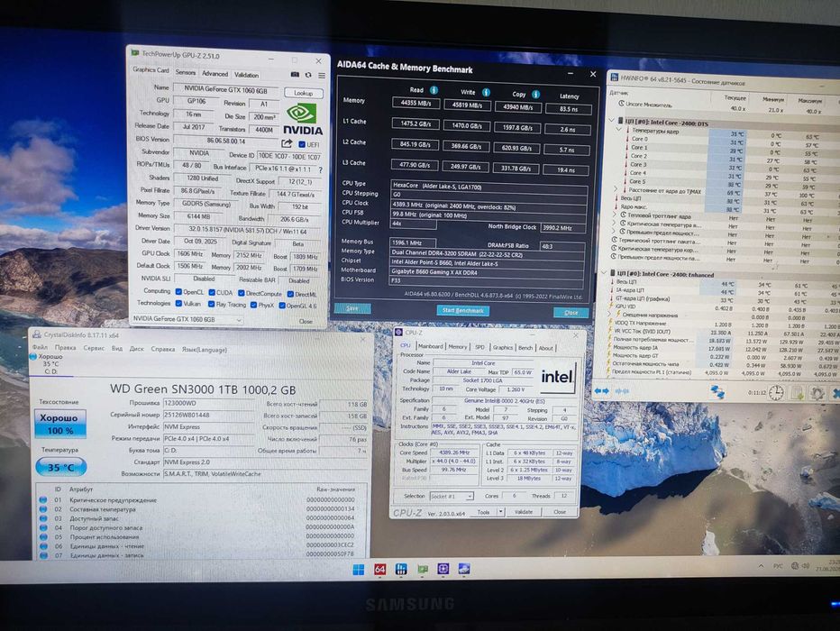This screenshot has height=631, width=840.
Task: Click HWiNFO log file icon with green arrow
Action: 797,393
